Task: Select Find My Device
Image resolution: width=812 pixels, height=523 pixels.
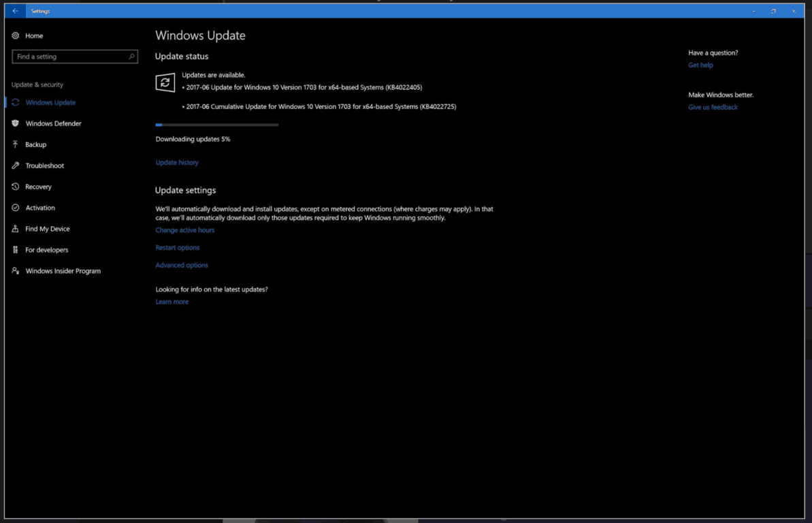Action: pos(47,229)
